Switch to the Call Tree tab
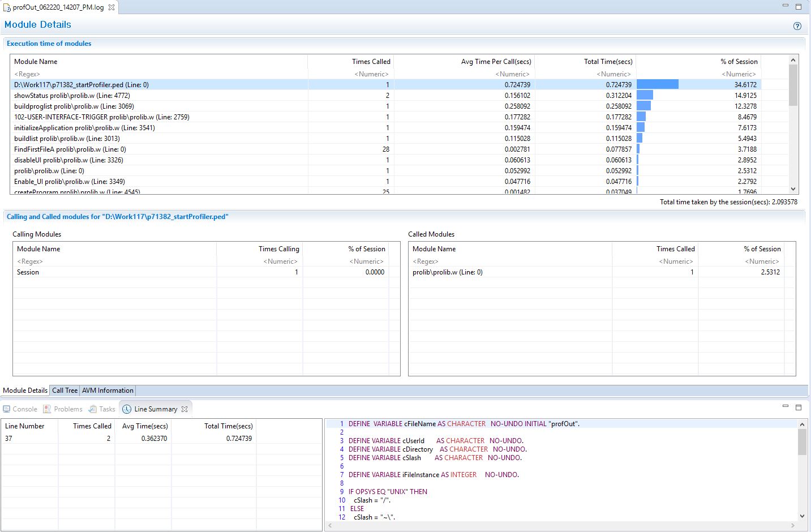 pyautogui.click(x=64, y=390)
